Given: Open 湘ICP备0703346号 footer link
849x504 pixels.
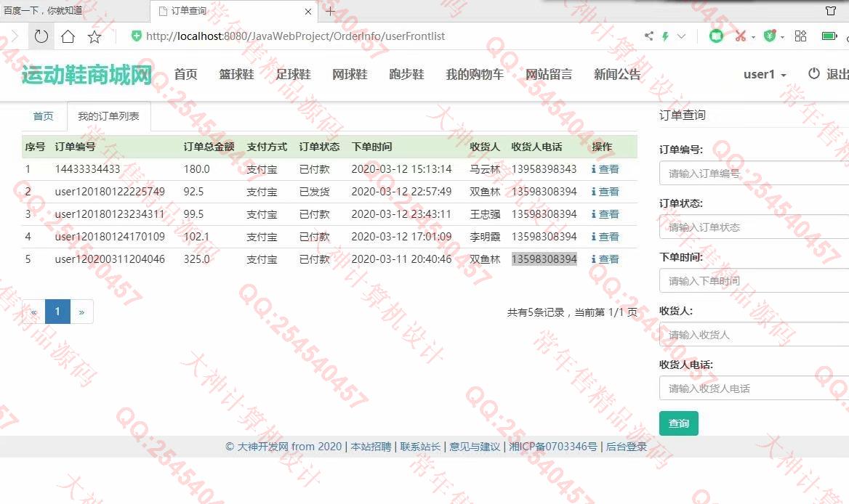Looking at the screenshot, I should [x=553, y=447].
